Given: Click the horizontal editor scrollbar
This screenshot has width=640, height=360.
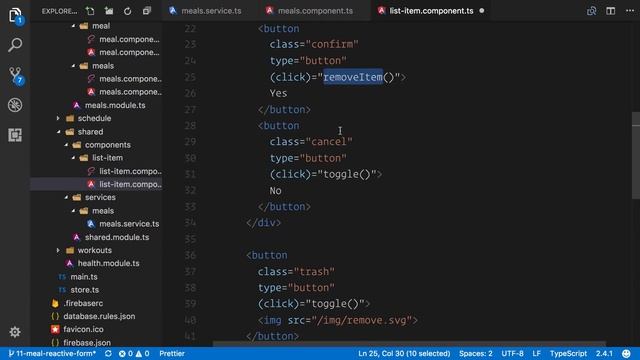Looking at the screenshot, I should pyautogui.click(x=409, y=344).
